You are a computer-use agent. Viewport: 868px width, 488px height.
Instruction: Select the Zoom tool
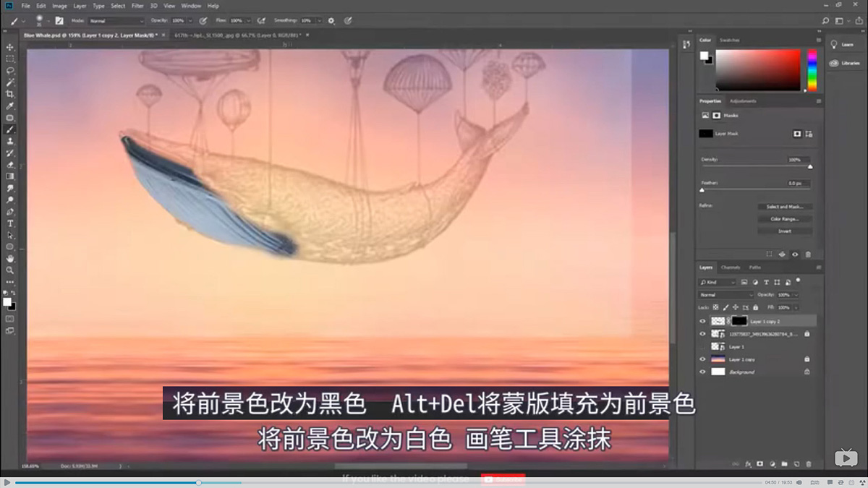coord(9,270)
